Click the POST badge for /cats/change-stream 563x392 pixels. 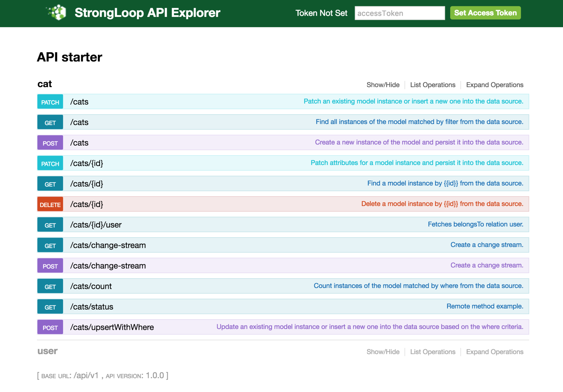point(50,266)
